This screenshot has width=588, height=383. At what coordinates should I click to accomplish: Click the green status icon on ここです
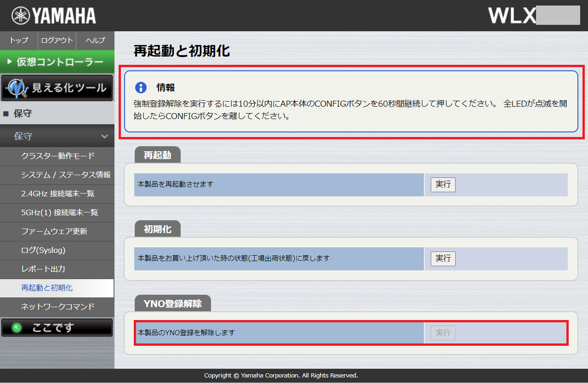click(x=16, y=327)
